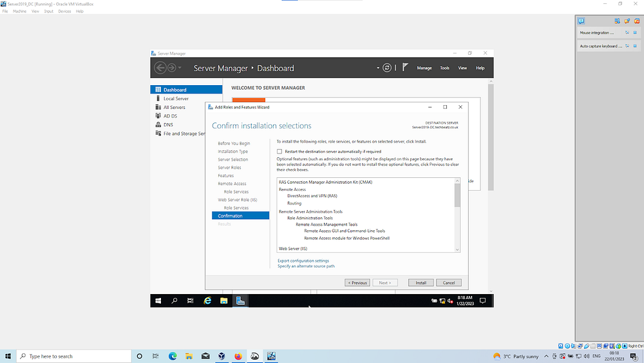Screen dimensions: 644x363
Task: Open File Explorer in the guest taskbar
Action: tap(224, 301)
